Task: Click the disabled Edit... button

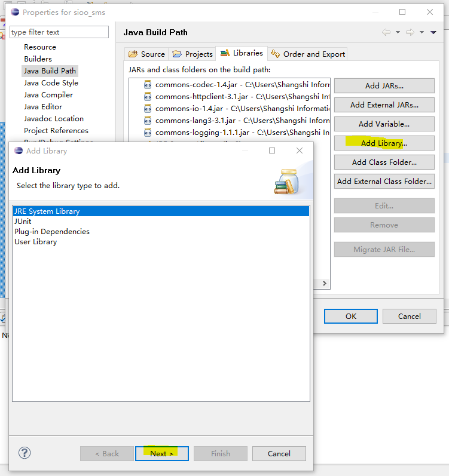Action: [384, 206]
